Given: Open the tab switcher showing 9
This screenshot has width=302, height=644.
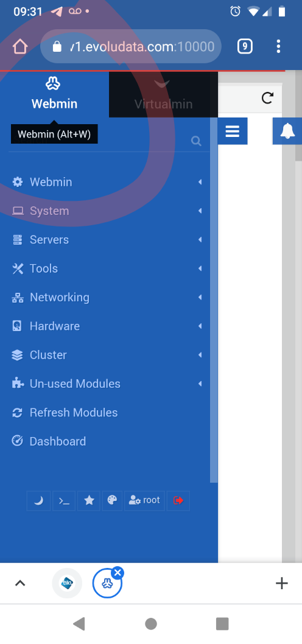Looking at the screenshot, I should tap(245, 46).
